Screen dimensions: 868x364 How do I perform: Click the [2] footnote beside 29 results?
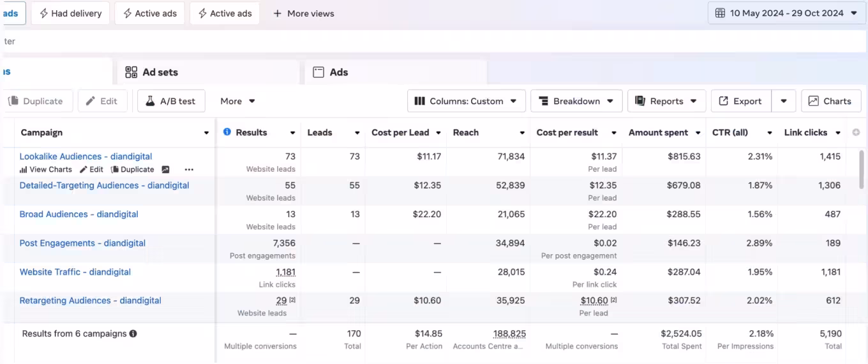point(292,300)
